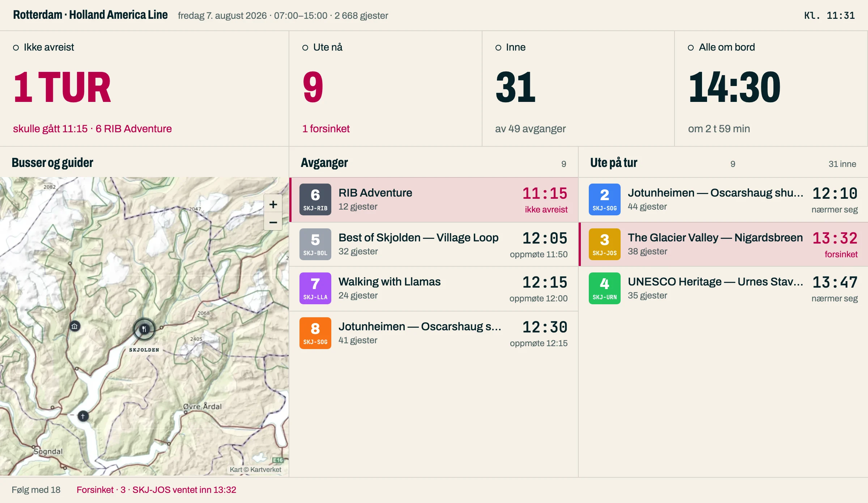The height and width of the screenshot is (503, 868).
Task: Select the restaurant marker at Skjolden
Action: pos(144,329)
